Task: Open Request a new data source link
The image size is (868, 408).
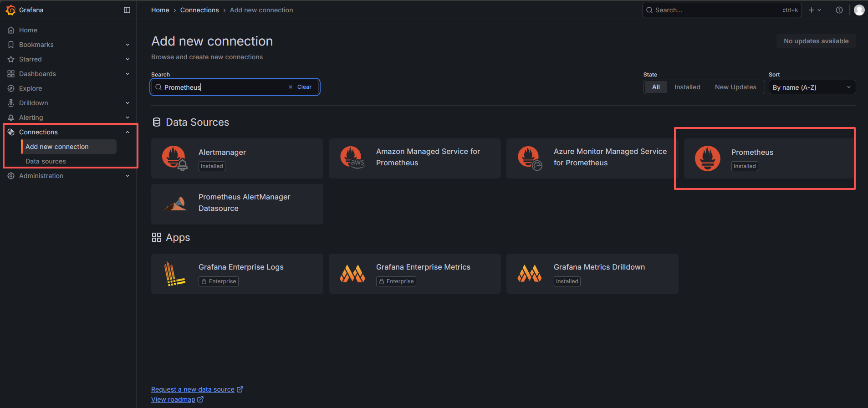Action: coord(193,389)
